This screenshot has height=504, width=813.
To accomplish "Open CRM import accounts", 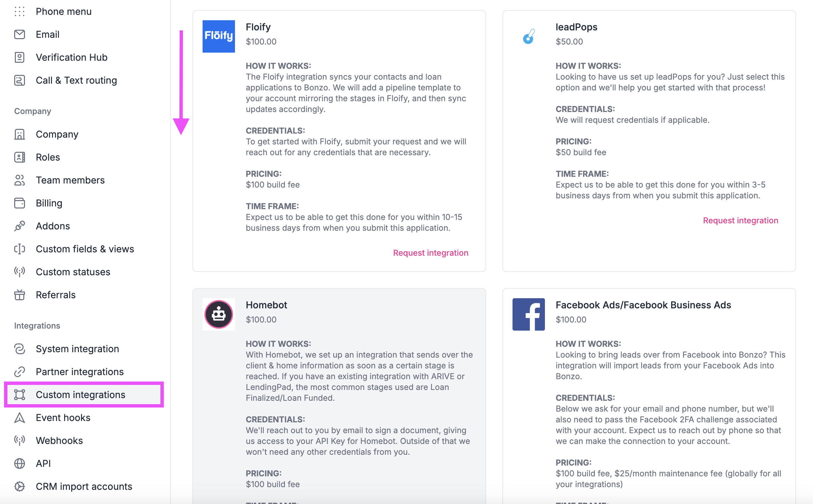I will (84, 486).
